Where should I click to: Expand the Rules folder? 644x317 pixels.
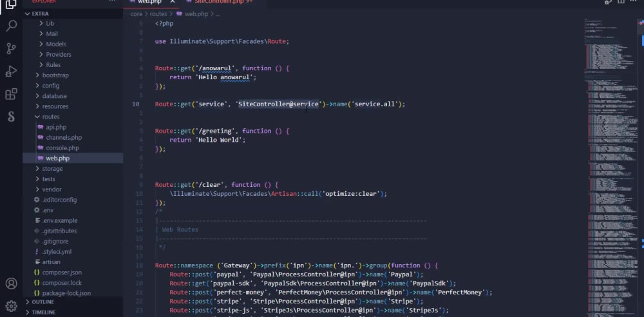point(41,64)
